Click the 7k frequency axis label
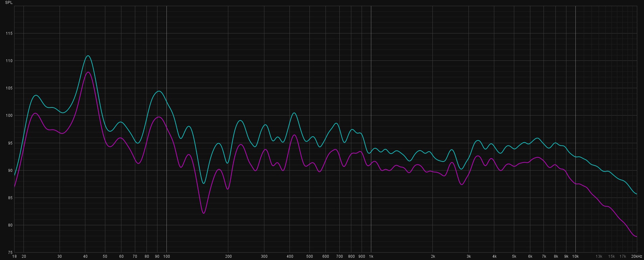The image size is (644, 260). point(544,257)
